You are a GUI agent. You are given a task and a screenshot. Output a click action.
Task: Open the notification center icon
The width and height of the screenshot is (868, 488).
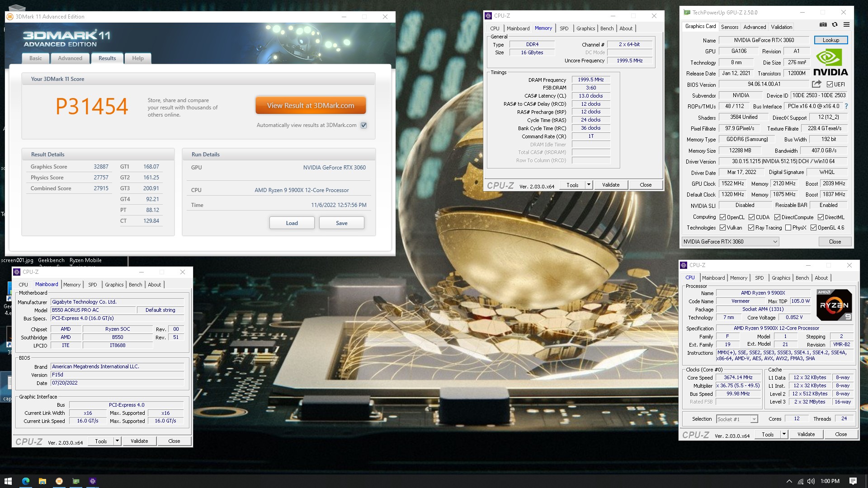click(x=853, y=481)
